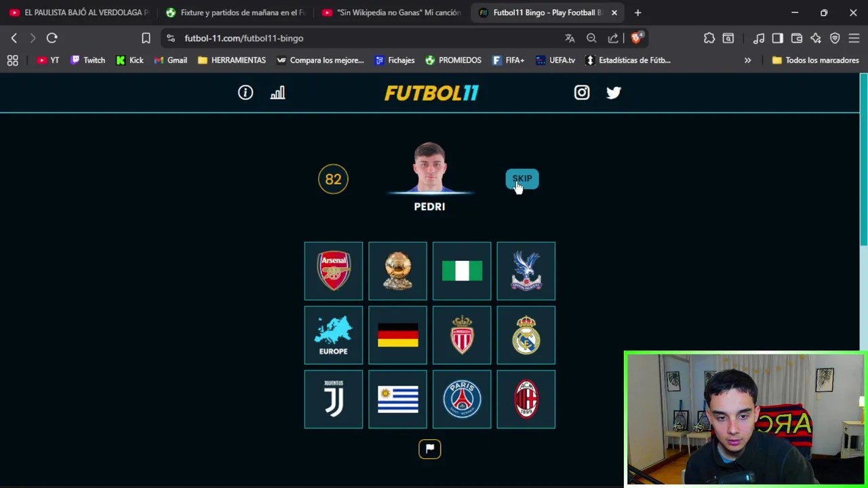Share this page with the share icon
868x488 pixels.
[x=613, y=38]
